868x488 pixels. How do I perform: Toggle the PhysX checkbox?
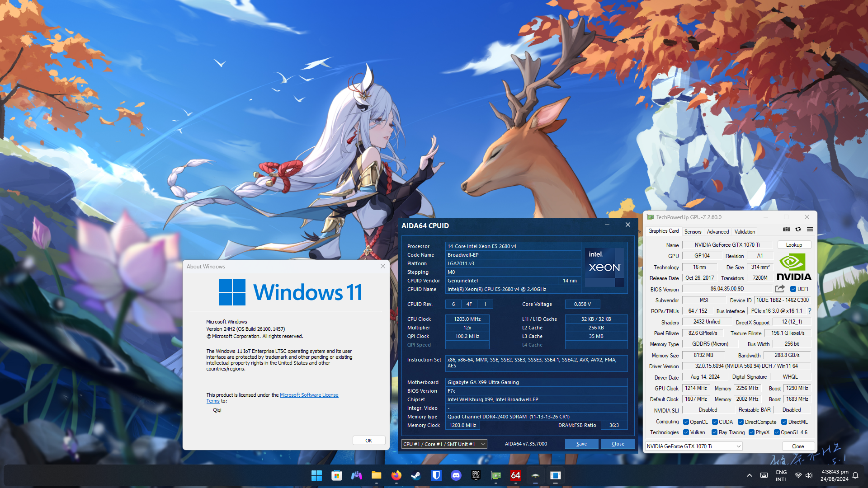(751, 432)
